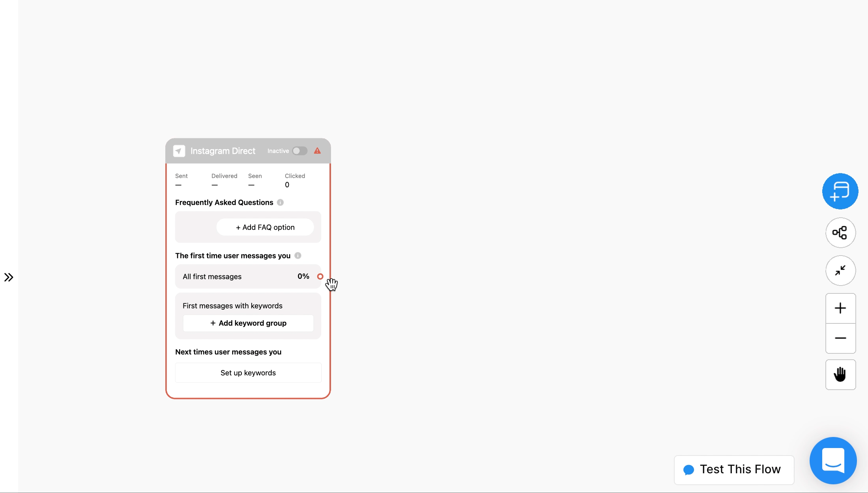This screenshot has width=868, height=493.
Task: Click the Frequently Asked Questions info icon
Action: point(280,202)
